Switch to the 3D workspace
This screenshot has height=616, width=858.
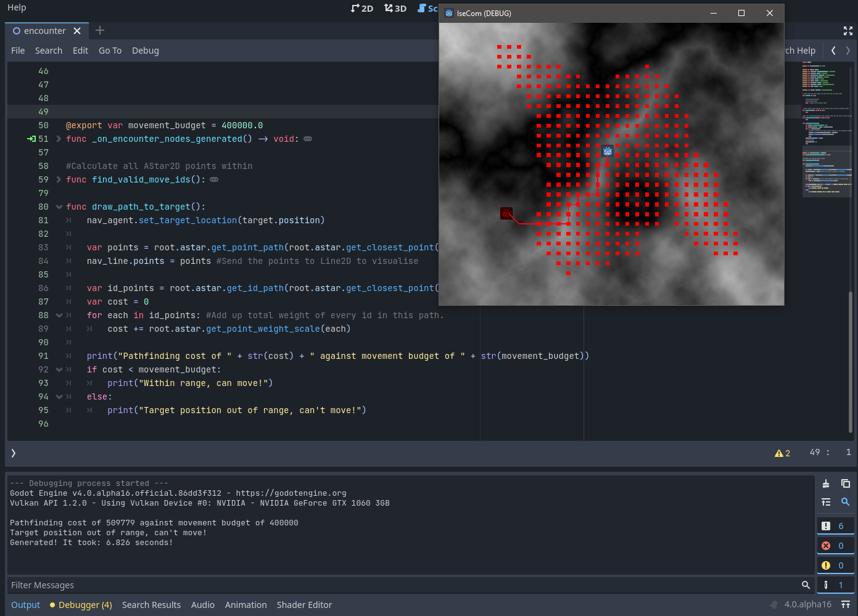(x=395, y=8)
